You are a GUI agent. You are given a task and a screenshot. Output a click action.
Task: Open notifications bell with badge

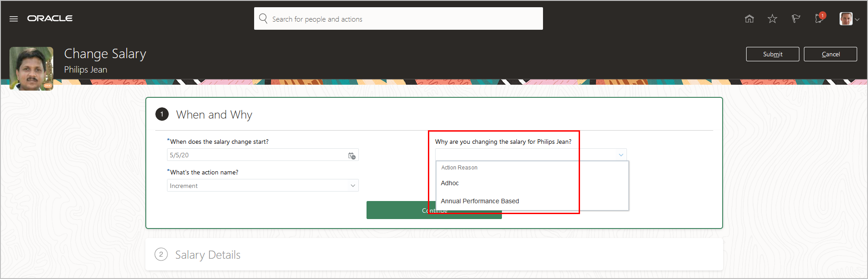tap(819, 18)
